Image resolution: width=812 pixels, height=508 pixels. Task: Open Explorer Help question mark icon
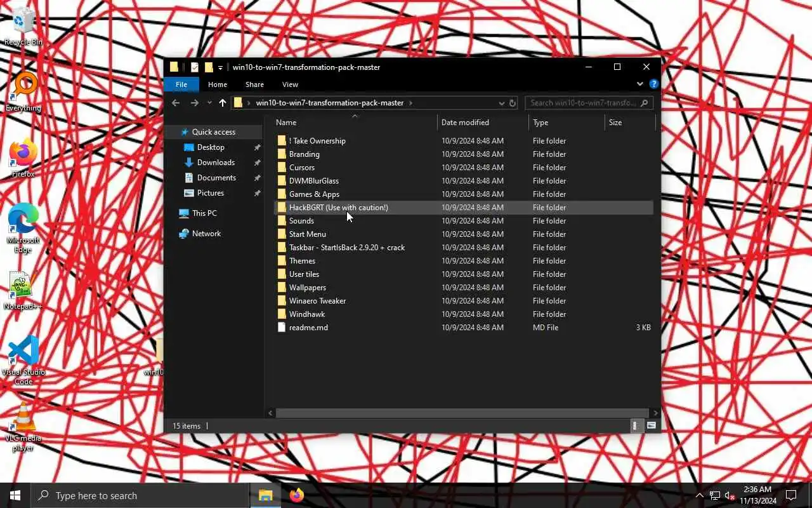coord(653,84)
